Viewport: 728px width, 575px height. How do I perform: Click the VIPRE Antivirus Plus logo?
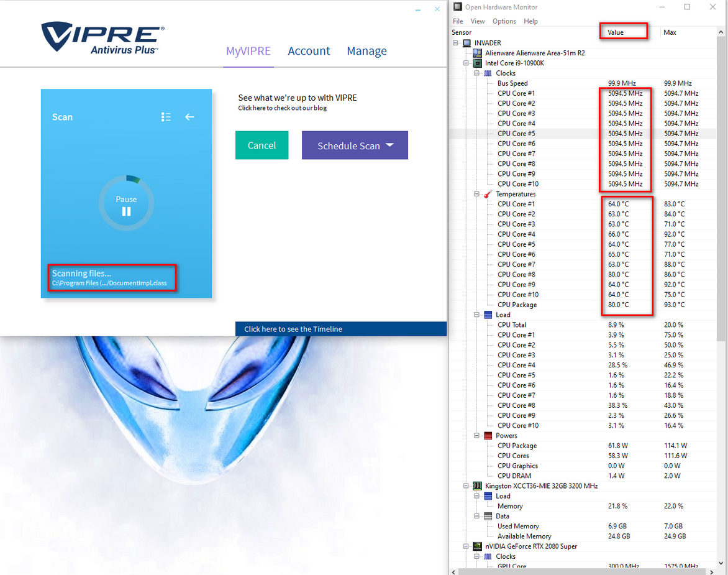[102, 37]
